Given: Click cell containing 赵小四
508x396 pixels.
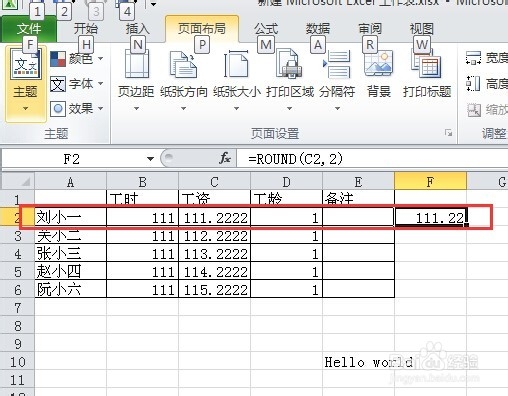Looking at the screenshot, I should tap(70, 272).
